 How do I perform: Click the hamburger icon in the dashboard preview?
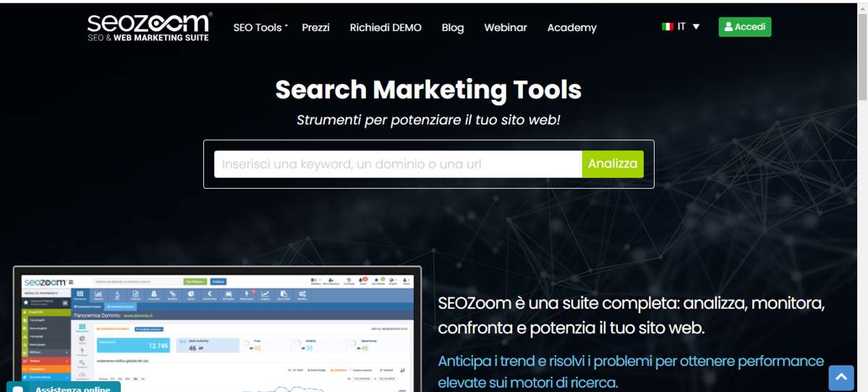[71, 282]
